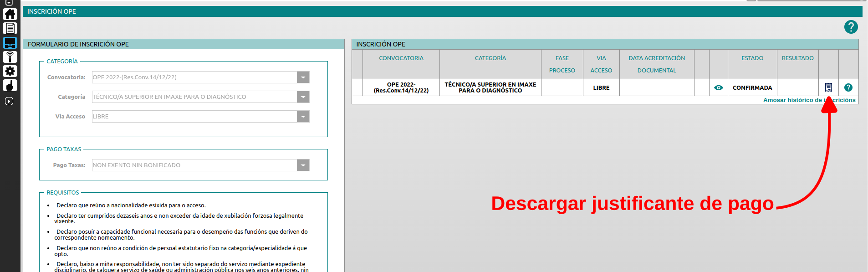The width and height of the screenshot is (868, 272).
Task: Open the large help question mark icon
Action: [x=851, y=27]
